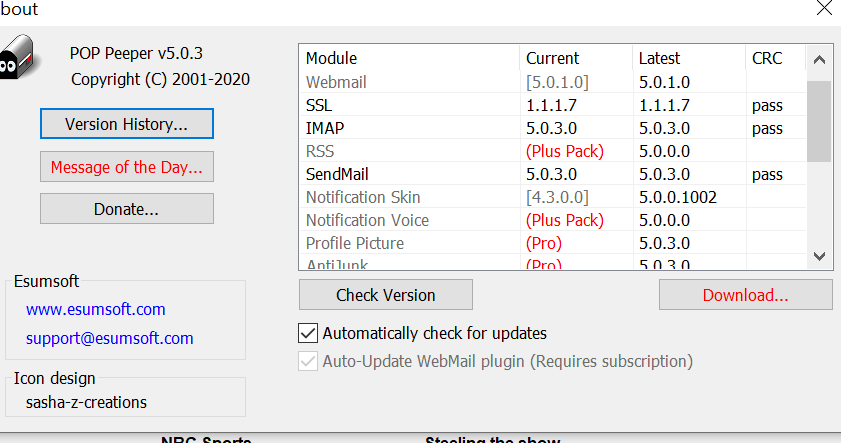Click the Donate button
The image size is (841, 443).
point(127,209)
